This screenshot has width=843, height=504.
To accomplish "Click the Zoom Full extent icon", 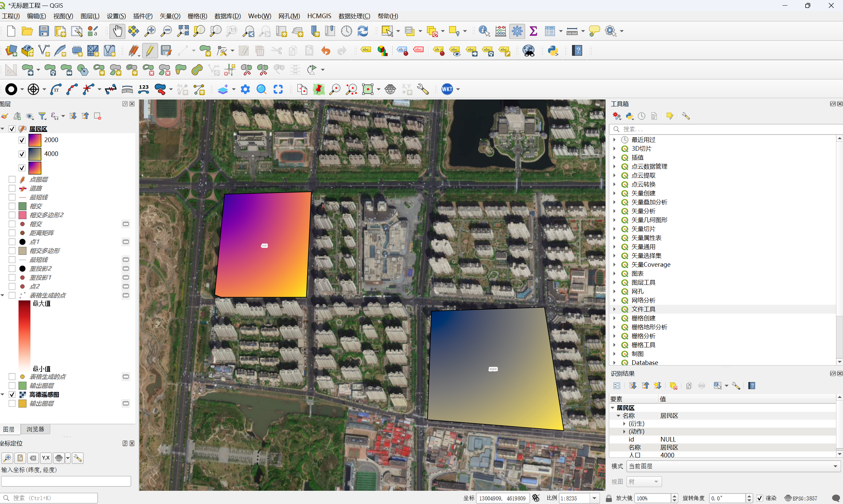I will pyautogui.click(x=183, y=31).
